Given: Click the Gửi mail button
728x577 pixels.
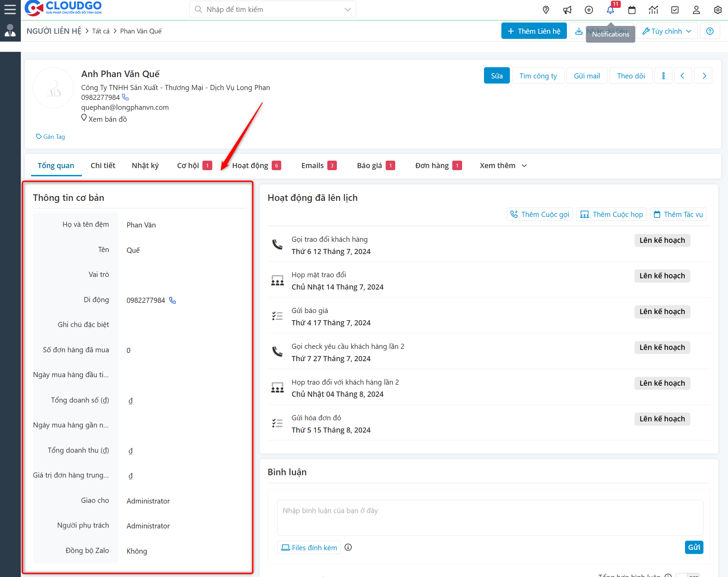Looking at the screenshot, I should pyautogui.click(x=587, y=75).
